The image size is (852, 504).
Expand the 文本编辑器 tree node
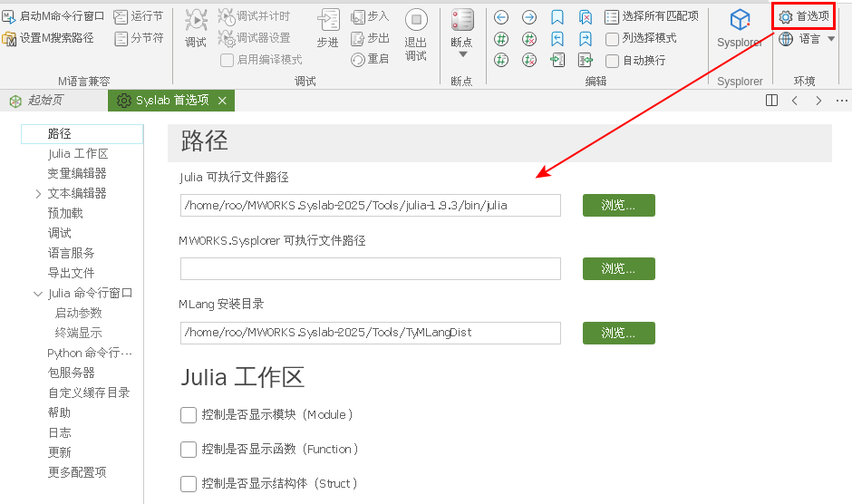coord(38,193)
